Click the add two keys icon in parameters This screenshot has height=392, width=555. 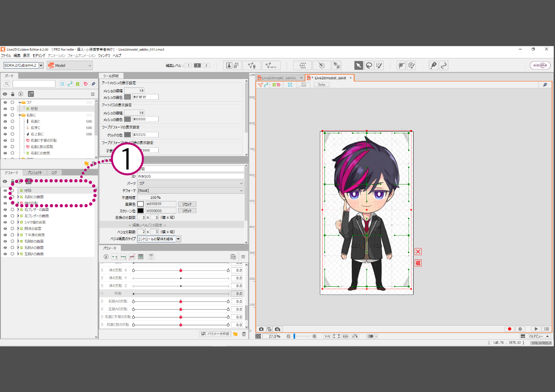tap(115, 257)
